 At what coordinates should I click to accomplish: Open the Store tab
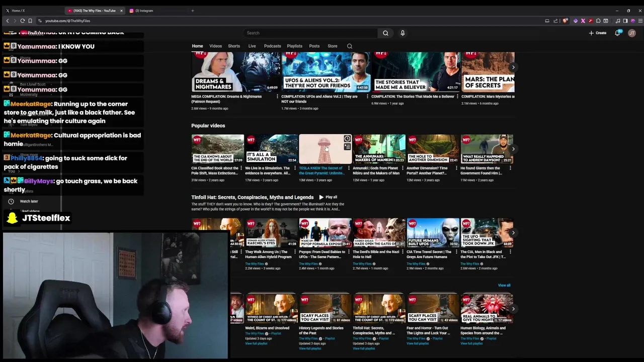pyautogui.click(x=333, y=46)
